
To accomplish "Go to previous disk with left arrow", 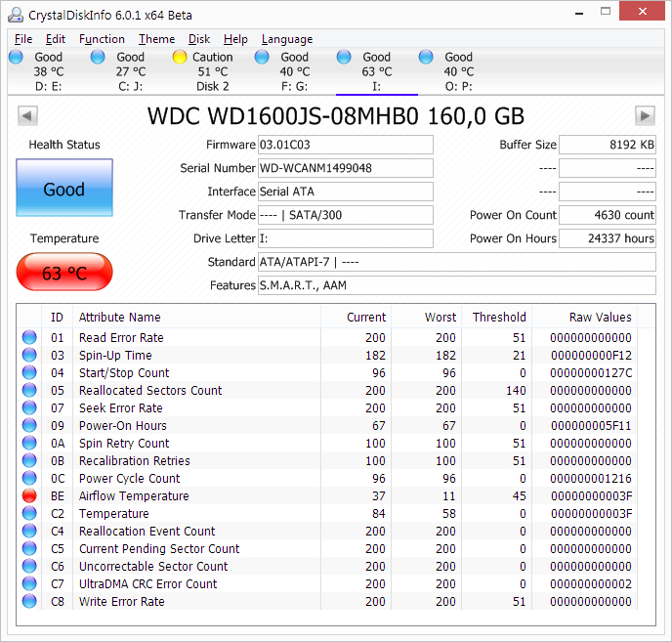I will coord(27,115).
